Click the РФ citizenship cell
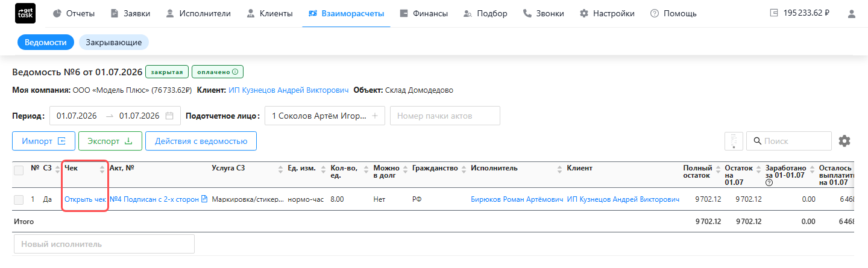 click(417, 199)
